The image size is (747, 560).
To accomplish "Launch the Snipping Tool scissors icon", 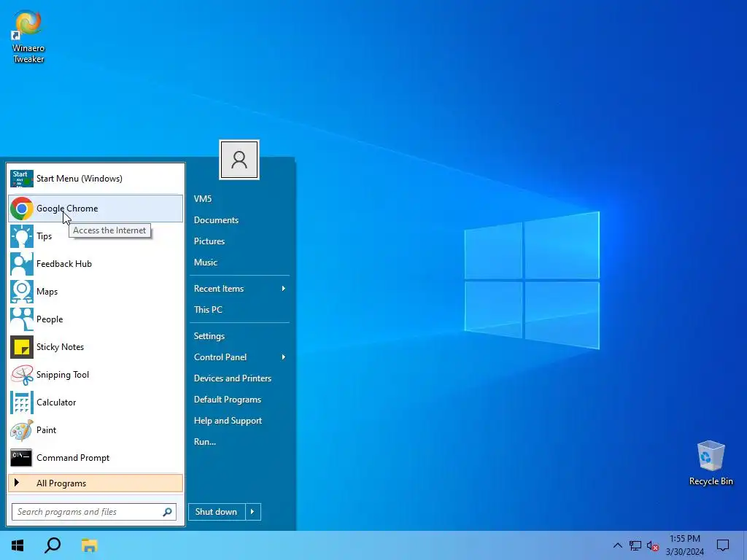I will tap(22, 375).
